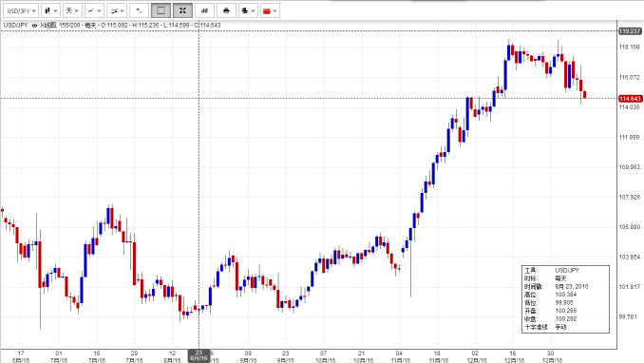This screenshot has width=644, height=363.
Task: Click the current price tag 114.643
Action: click(630, 99)
